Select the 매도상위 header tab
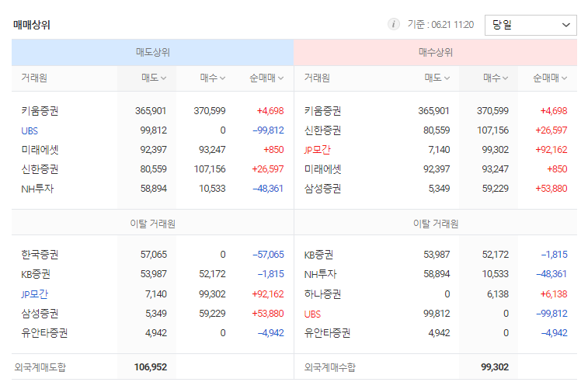Screen dimensions: 588x389 (152, 53)
